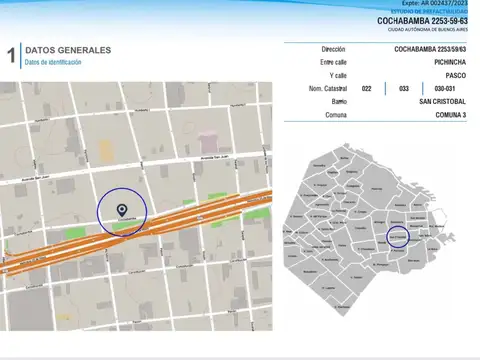Click the cadastral value "030-031"

[x=445, y=89]
